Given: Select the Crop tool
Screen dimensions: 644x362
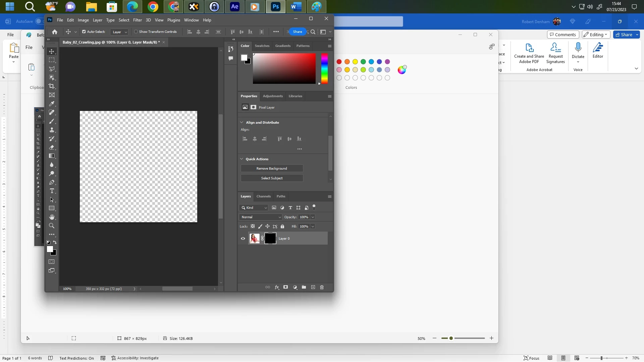Looking at the screenshot, I should pos(52,86).
